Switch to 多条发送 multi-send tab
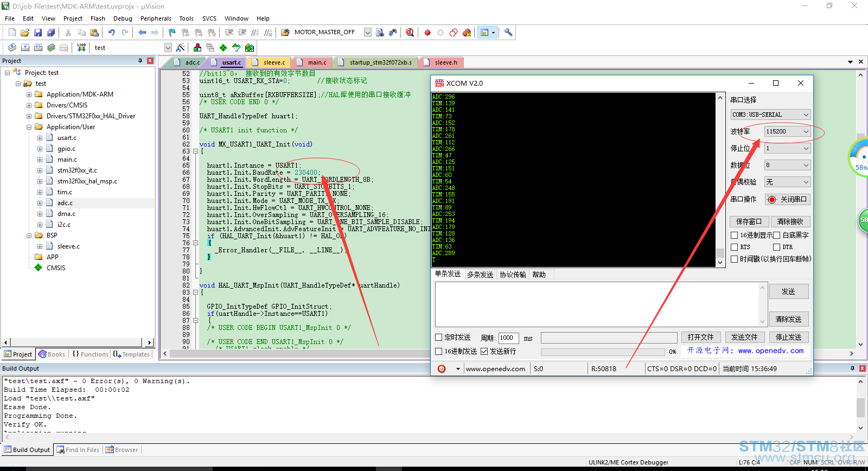This screenshot has height=471, width=868. click(480, 275)
